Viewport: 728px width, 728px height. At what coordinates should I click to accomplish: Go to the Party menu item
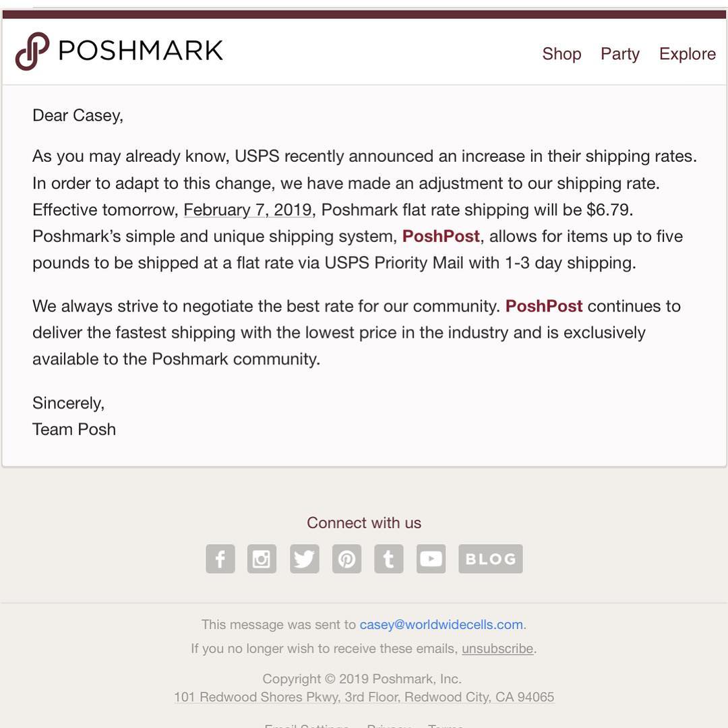[620, 54]
